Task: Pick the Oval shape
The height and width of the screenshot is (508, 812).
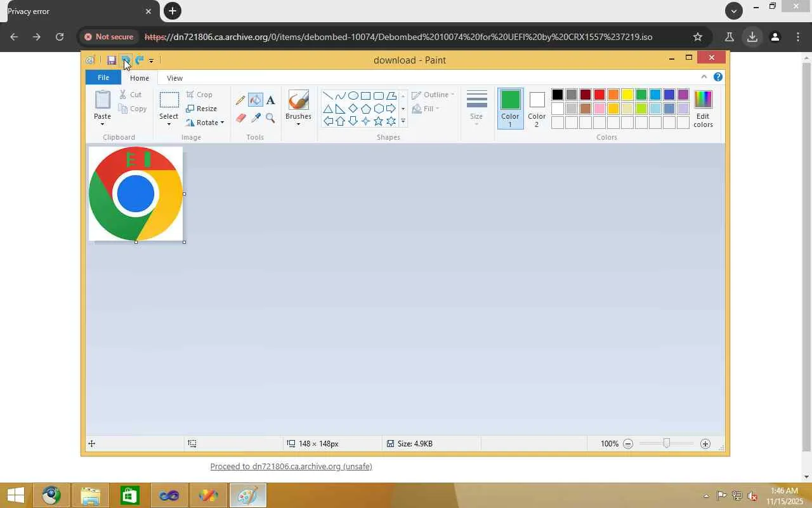Action: coord(353,96)
